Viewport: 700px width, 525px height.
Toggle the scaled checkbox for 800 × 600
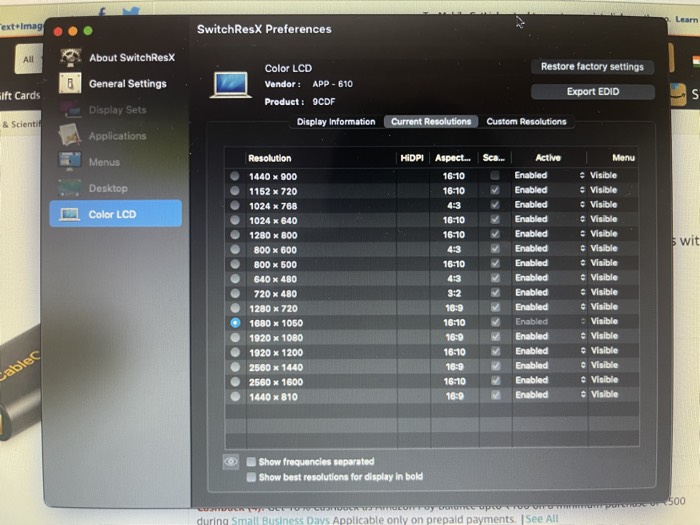[x=495, y=249]
